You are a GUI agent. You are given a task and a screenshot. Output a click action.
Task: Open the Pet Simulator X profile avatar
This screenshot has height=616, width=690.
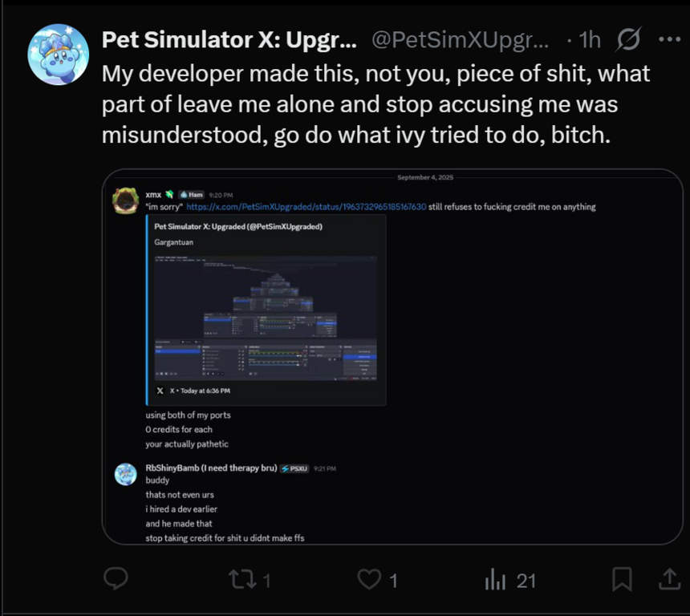[59, 55]
